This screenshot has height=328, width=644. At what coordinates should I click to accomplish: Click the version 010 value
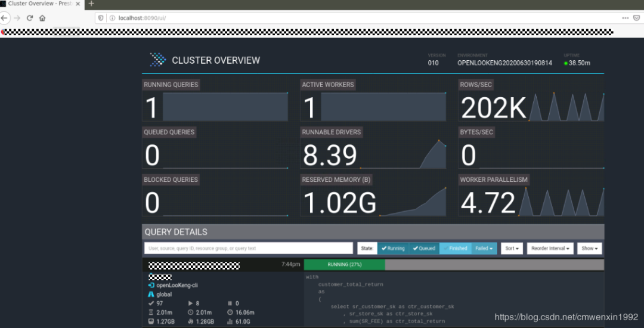(x=434, y=63)
